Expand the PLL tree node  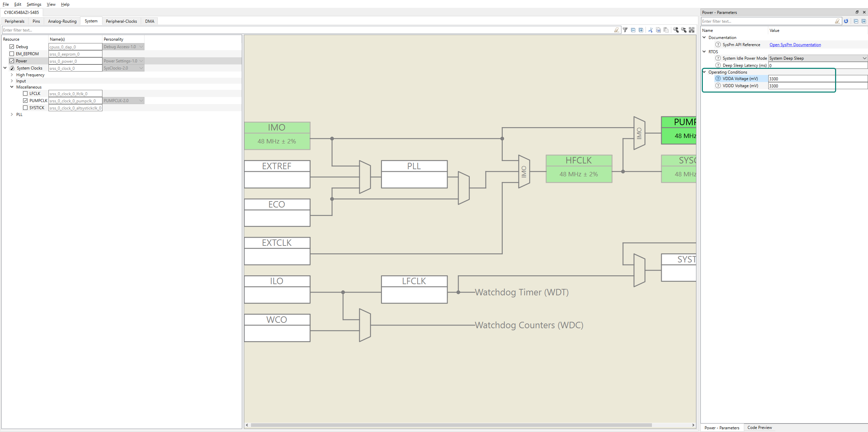12,115
